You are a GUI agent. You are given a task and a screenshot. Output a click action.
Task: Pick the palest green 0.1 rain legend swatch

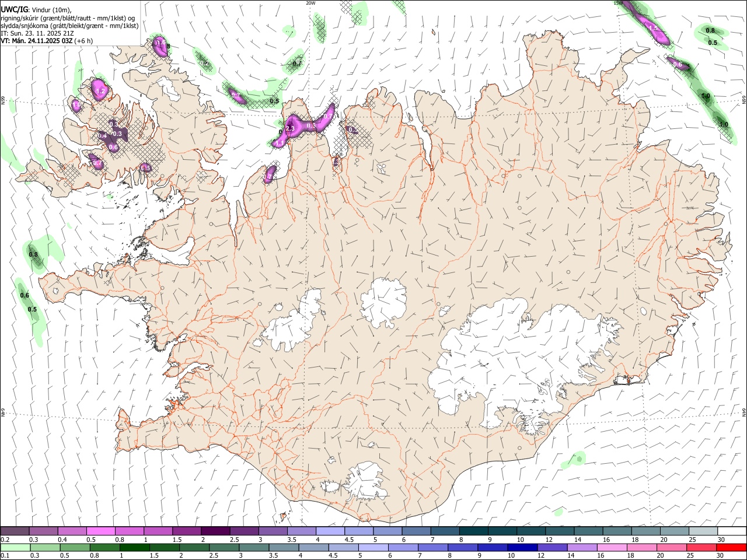tap(15, 547)
